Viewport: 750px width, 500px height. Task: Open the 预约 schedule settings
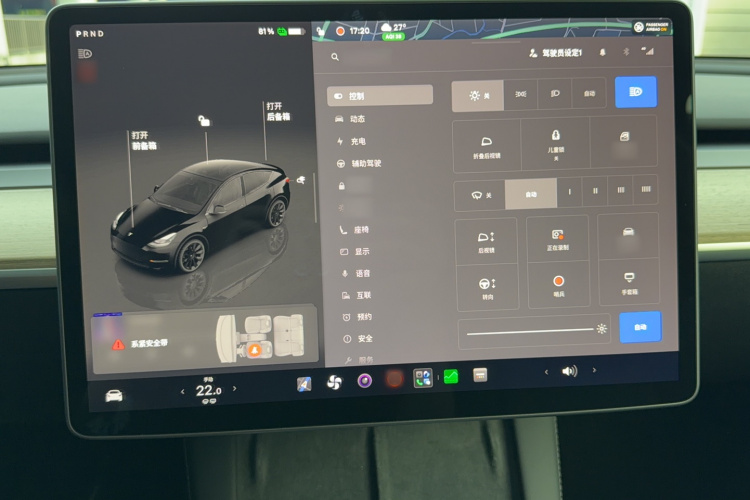click(358, 317)
